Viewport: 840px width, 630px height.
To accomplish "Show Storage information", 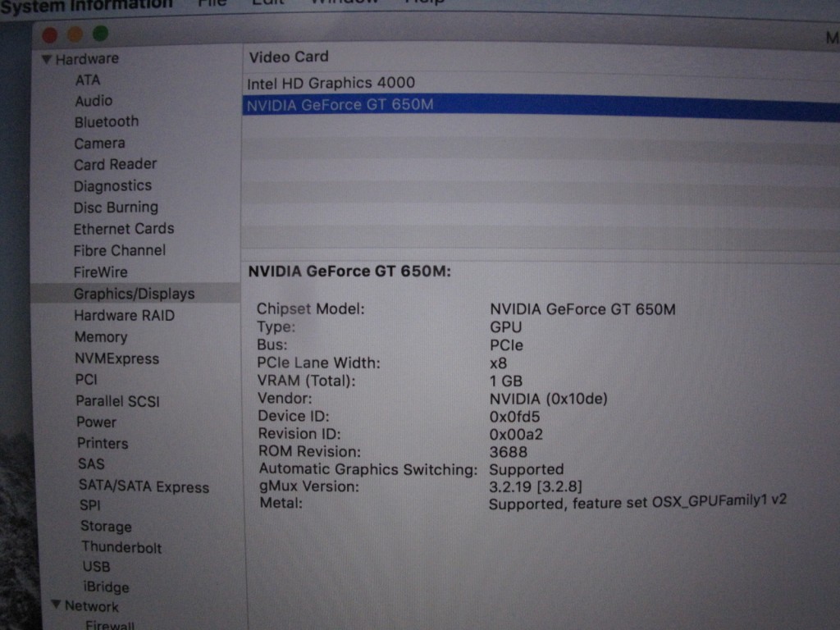I will tap(106, 526).
